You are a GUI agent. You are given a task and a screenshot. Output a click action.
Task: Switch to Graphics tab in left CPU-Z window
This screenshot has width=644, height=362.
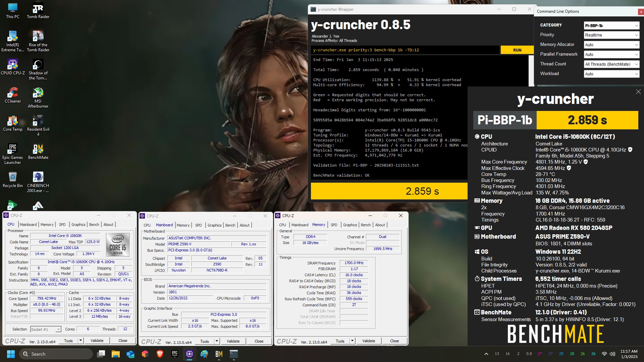coord(78,225)
